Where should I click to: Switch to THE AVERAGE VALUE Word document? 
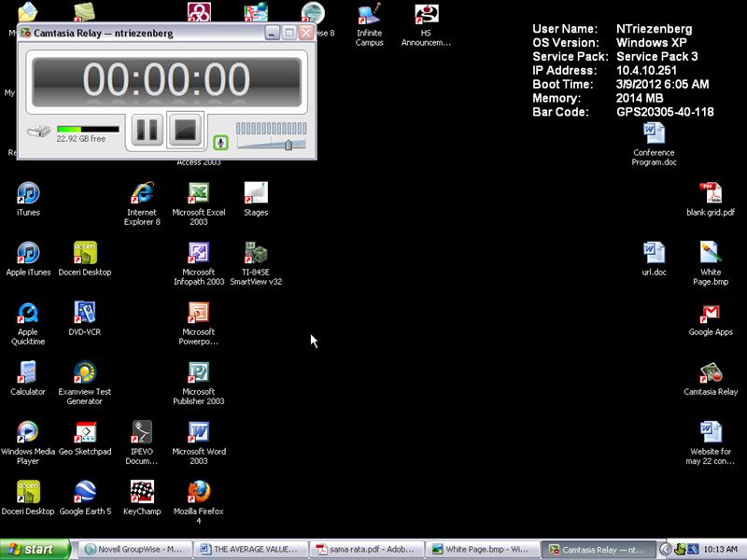point(251,550)
